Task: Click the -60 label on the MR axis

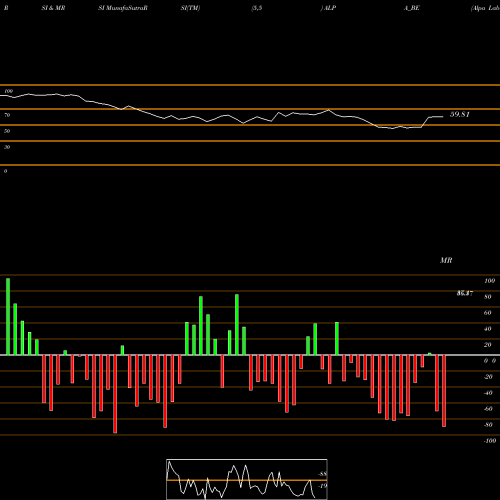Action: coord(488,409)
